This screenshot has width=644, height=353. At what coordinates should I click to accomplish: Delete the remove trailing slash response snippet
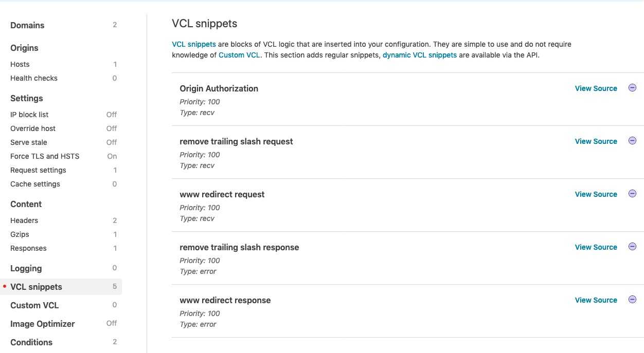633,247
